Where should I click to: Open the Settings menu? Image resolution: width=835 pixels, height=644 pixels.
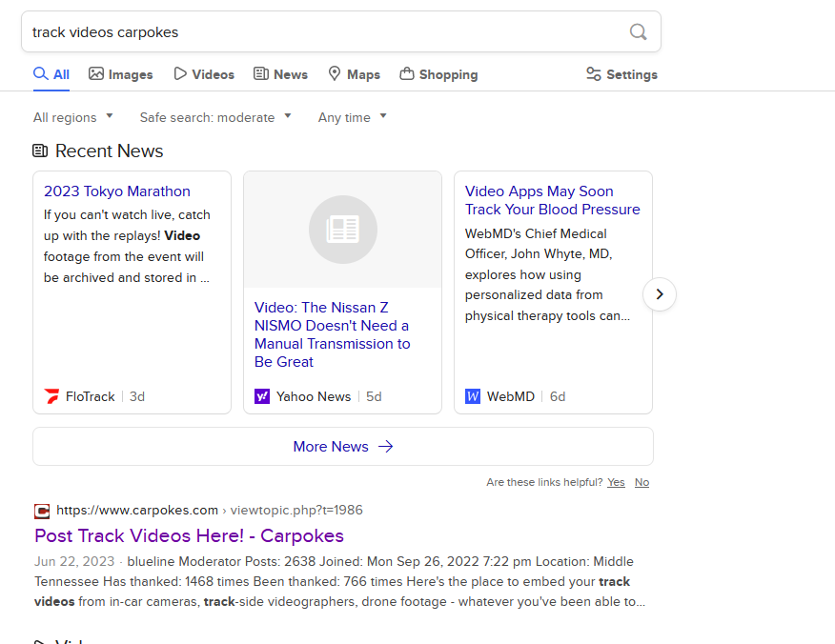point(622,74)
